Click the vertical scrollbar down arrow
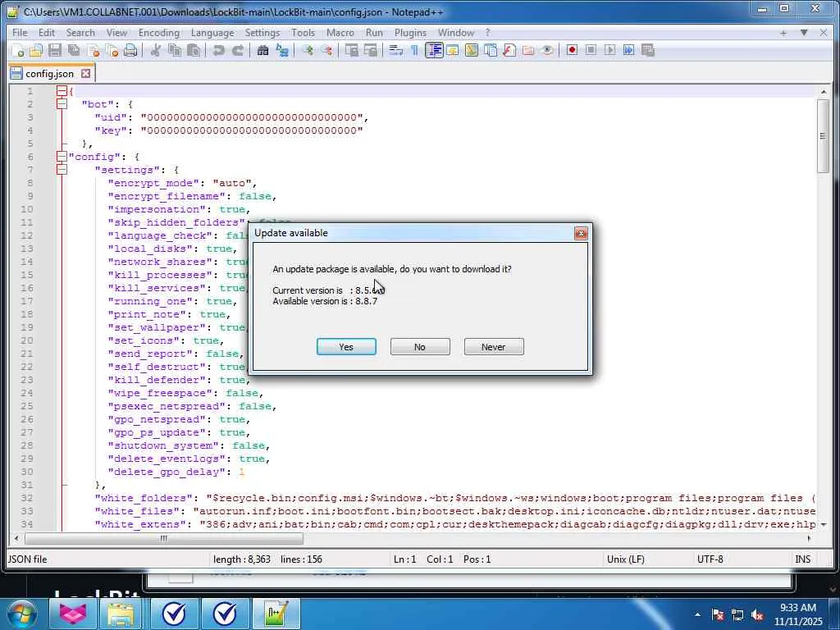 click(x=824, y=524)
